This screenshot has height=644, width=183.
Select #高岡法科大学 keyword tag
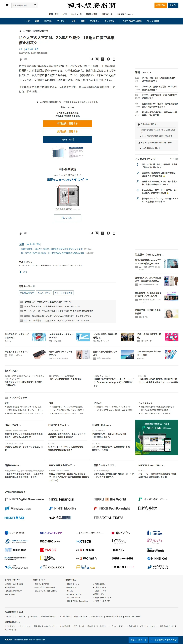click(27, 293)
